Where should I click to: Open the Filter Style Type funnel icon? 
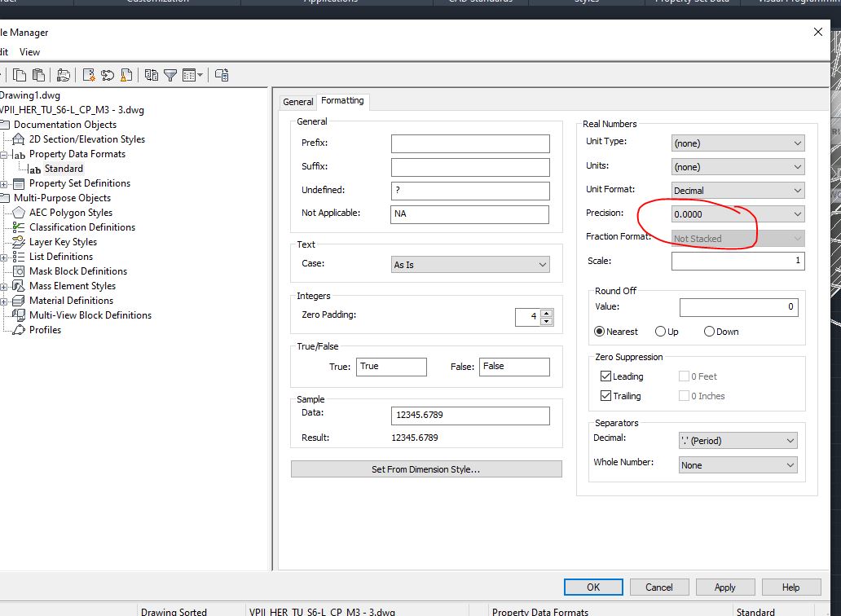[x=170, y=74]
